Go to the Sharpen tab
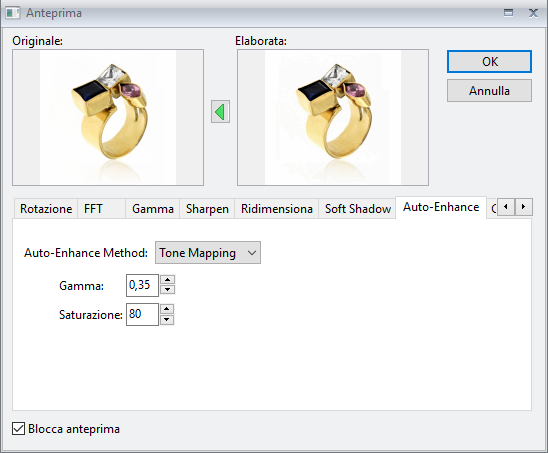This screenshot has height=453, width=548. (207, 209)
